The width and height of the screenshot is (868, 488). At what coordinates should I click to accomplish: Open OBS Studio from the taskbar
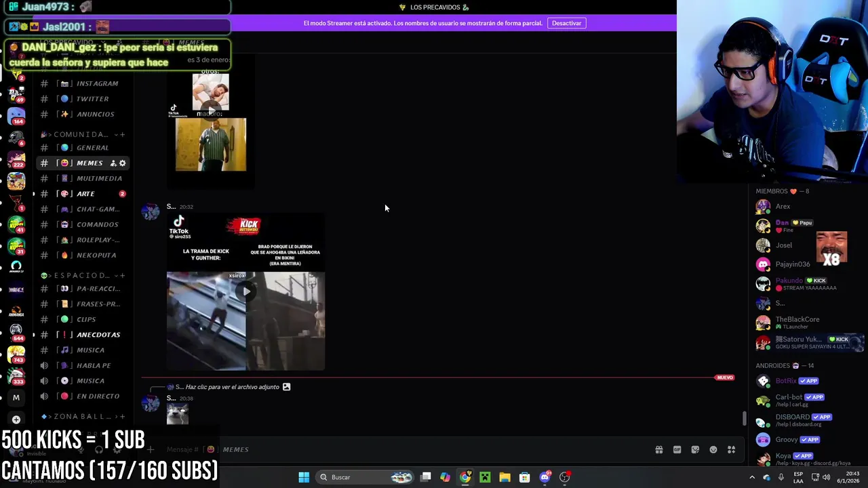coord(564,477)
